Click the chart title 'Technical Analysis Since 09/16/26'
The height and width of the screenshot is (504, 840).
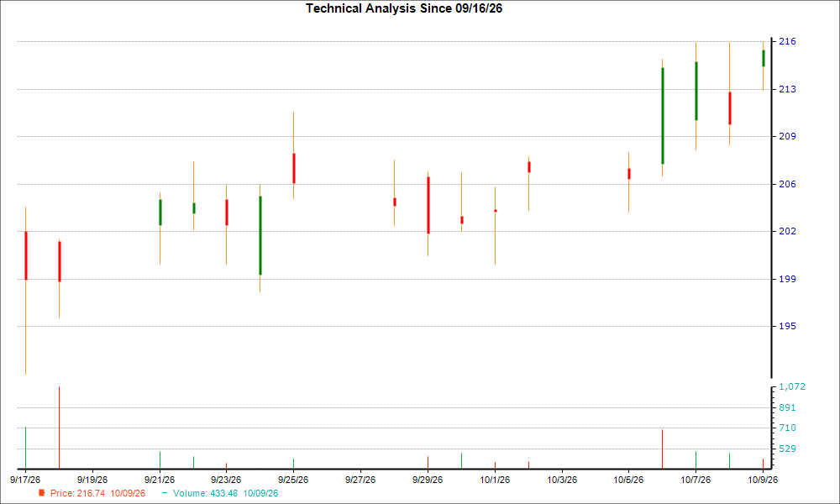click(404, 8)
